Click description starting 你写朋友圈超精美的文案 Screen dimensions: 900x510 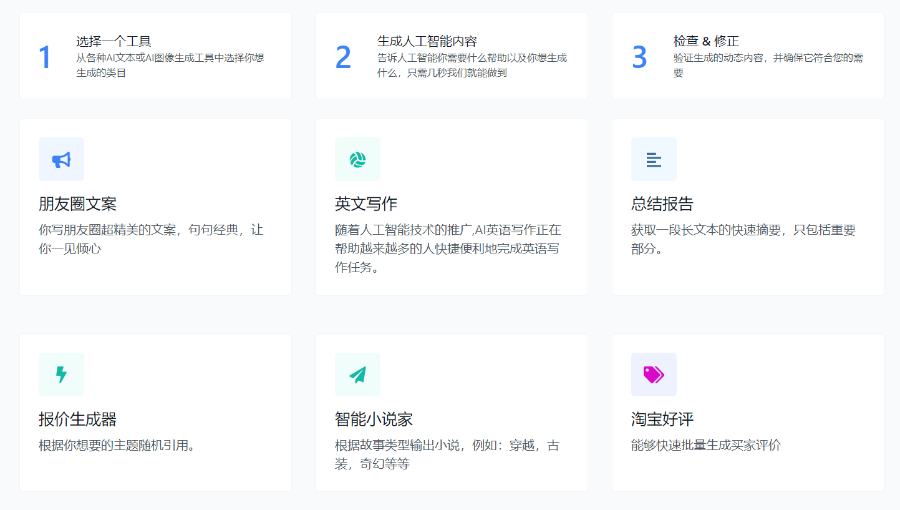tap(151, 239)
